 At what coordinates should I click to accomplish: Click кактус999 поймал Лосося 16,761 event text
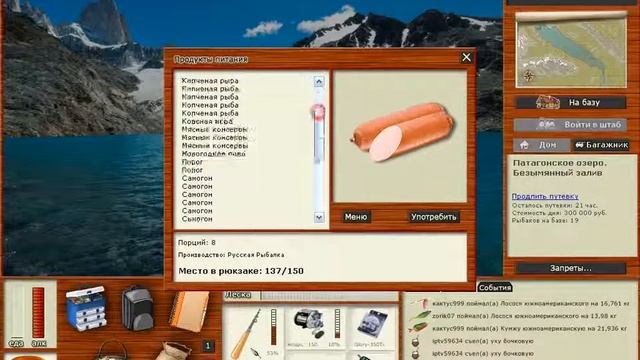[531, 304]
